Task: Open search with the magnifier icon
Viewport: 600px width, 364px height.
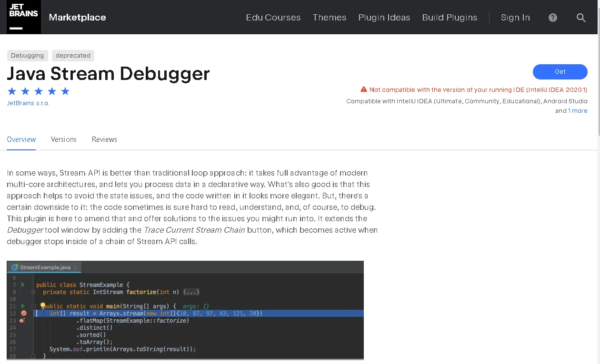Action: pos(581,18)
